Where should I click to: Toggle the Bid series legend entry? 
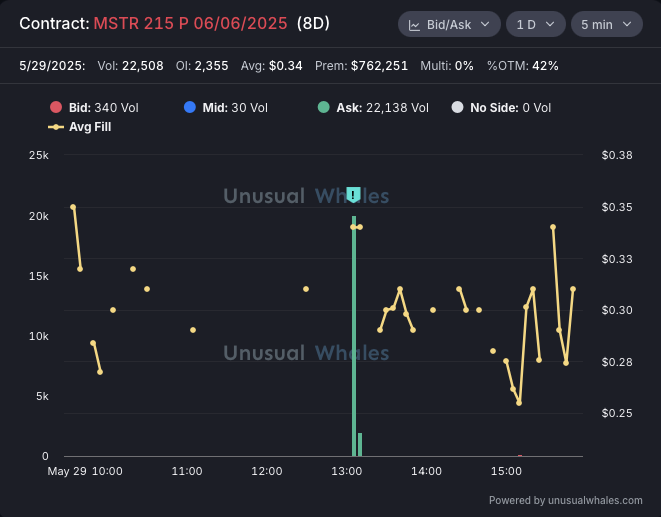click(94, 108)
